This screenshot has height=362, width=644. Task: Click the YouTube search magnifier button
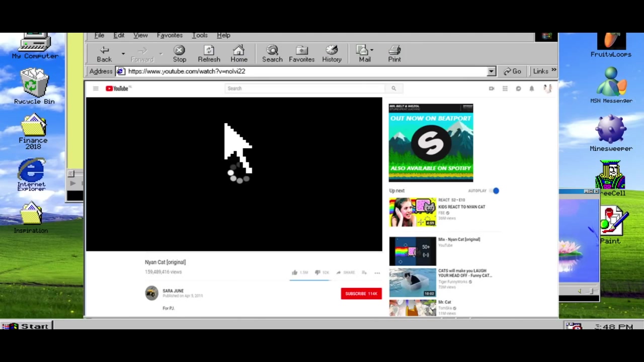(393, 88)
